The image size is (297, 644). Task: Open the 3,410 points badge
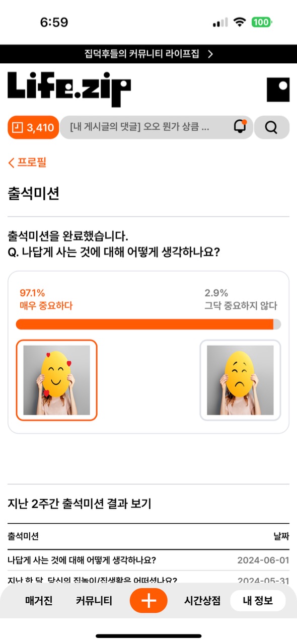tap(33, 127)
